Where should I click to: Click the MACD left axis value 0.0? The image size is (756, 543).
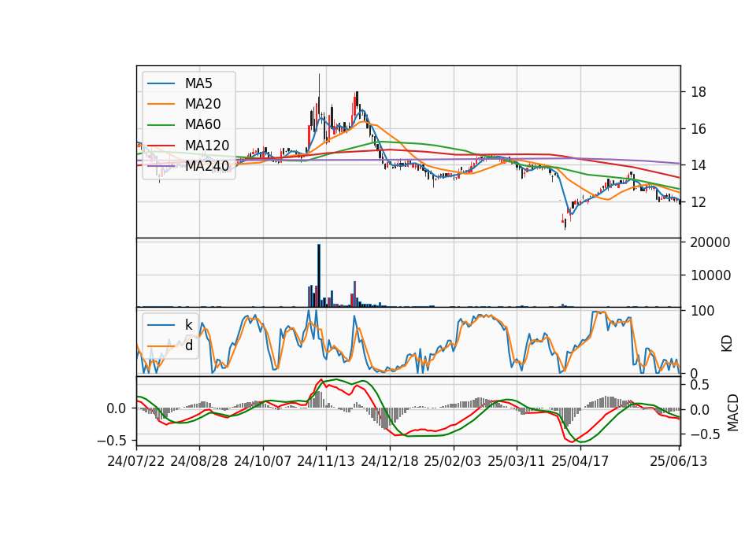(x=116, y=408)
